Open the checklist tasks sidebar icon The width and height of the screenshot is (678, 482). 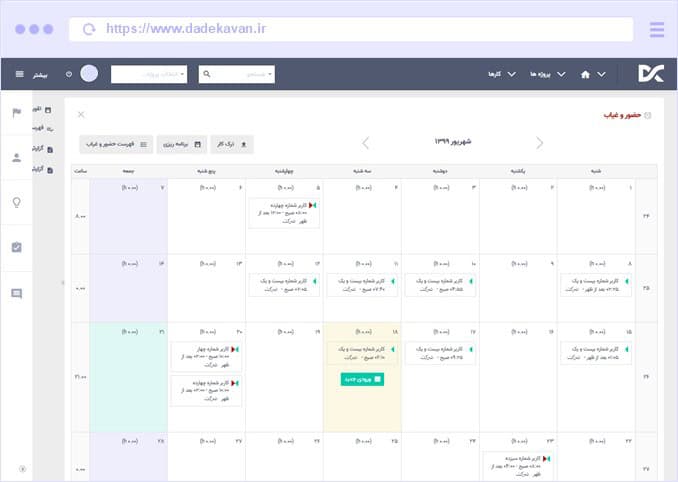coord(16,247)
